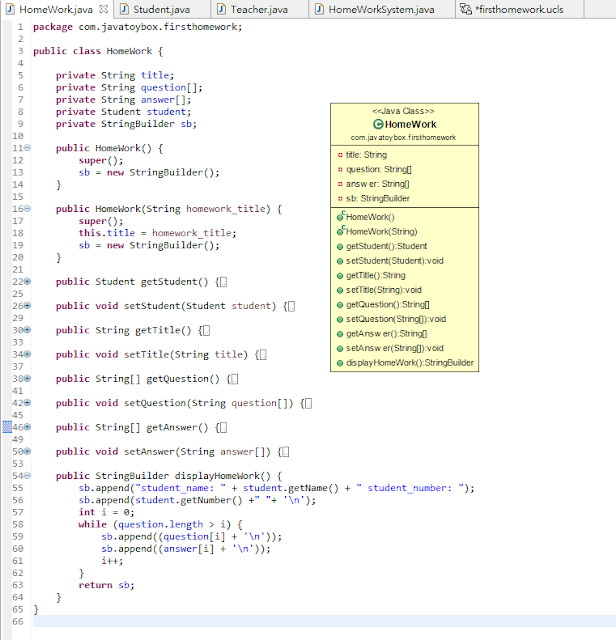The height and width of the screenshot is (640, 616).
Task: Click the folded-code box after getStudent()
Action: pyautogui.click(x=223, y=282)
